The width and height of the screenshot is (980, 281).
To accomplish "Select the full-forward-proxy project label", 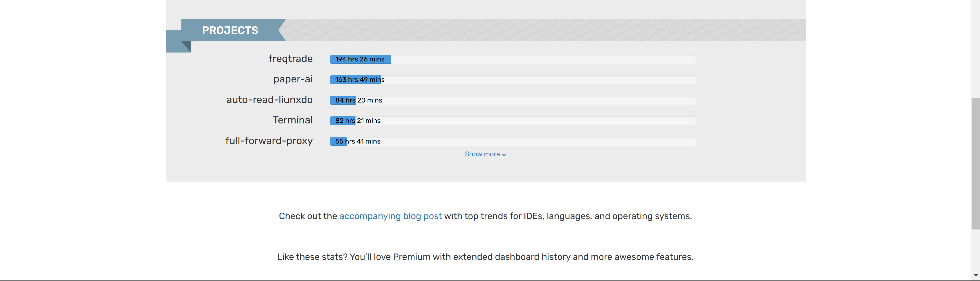I will click(269, 141).
